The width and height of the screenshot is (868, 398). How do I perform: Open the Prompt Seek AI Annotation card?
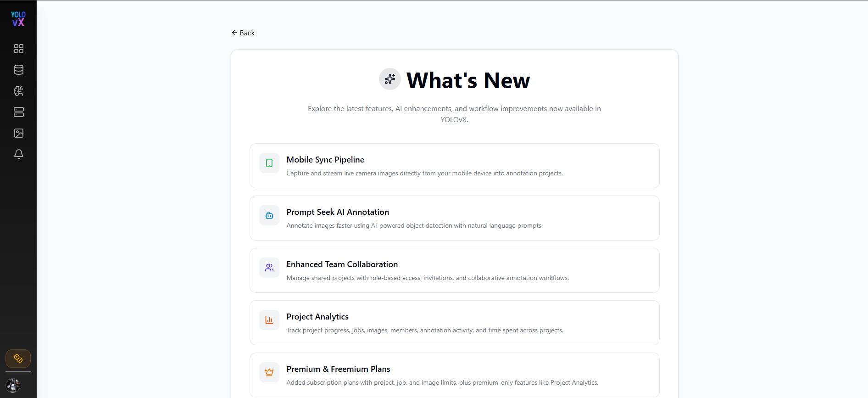click(455, 218)
